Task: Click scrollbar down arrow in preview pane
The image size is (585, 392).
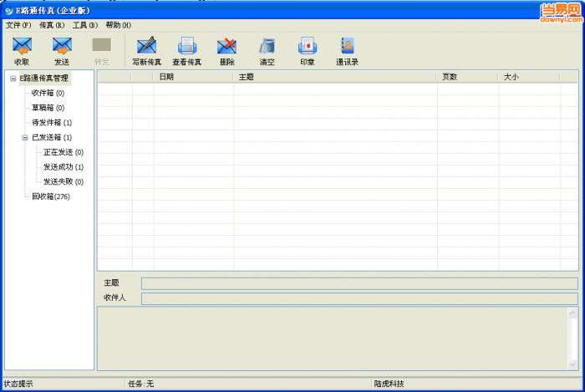Action: pyautogui.click(x=572, y=364)
